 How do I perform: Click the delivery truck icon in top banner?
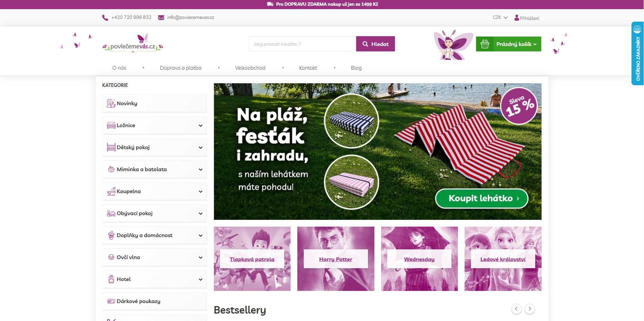(x=270, y=4)
